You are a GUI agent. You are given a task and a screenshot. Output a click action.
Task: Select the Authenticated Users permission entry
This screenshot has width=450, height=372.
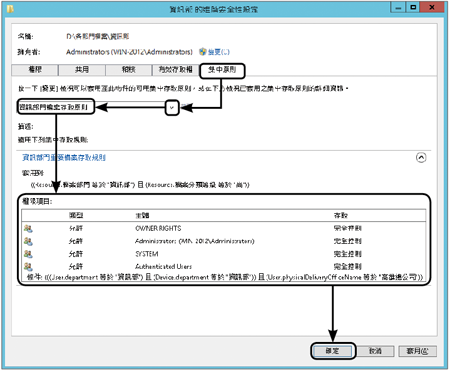tap(224, 266)
